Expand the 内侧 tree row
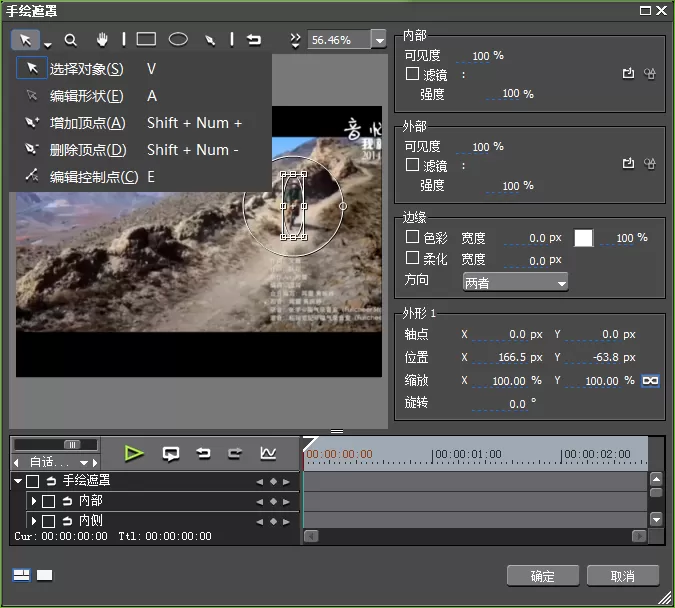This screenshot has height=608, width=675. click(34, 521)
